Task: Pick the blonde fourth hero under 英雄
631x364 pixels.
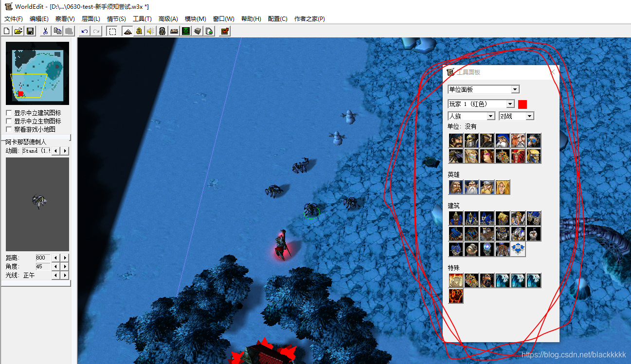Action: (x=503, y=187)
